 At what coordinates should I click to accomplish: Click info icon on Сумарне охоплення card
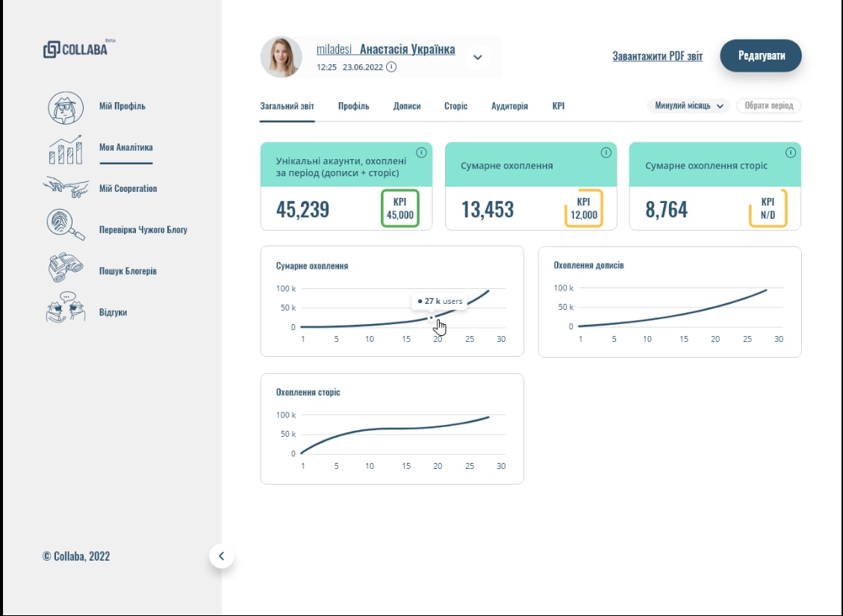606,152
